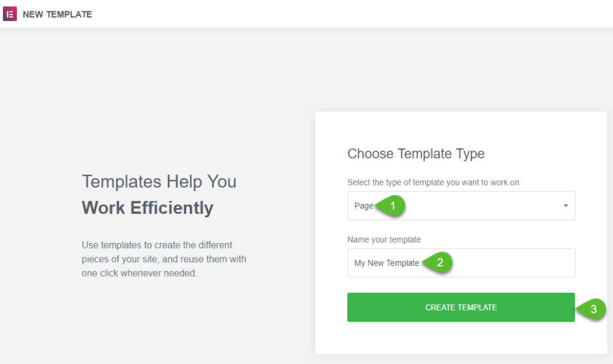This screenshot has height=364, width=613.
Task: Click the Name your template label
Action: coord(384,239)
